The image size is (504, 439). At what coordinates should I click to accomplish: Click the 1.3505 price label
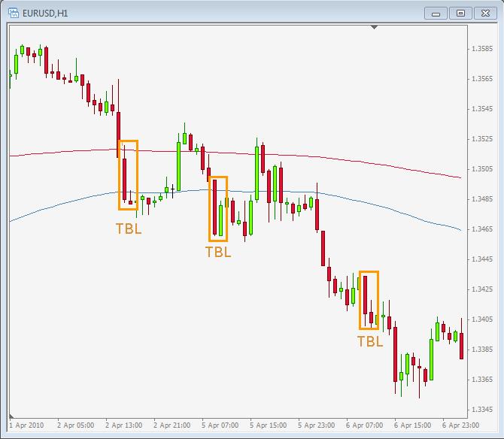pyautogui.click(x=482, y=169)
